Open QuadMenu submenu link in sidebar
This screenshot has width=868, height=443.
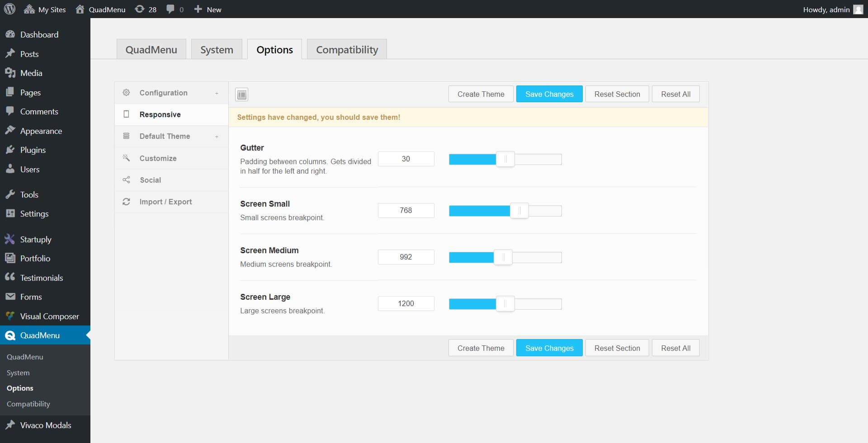[x=25, y=357]
